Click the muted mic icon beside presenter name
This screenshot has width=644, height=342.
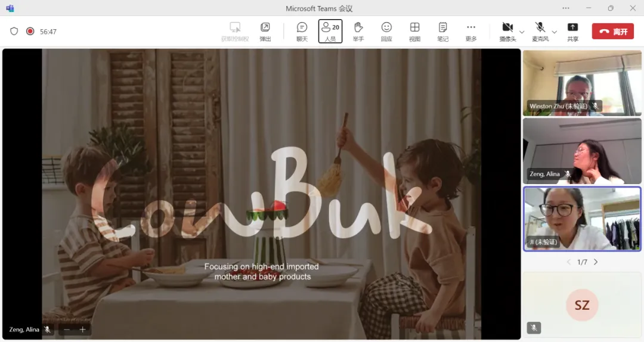pos(48,329)
